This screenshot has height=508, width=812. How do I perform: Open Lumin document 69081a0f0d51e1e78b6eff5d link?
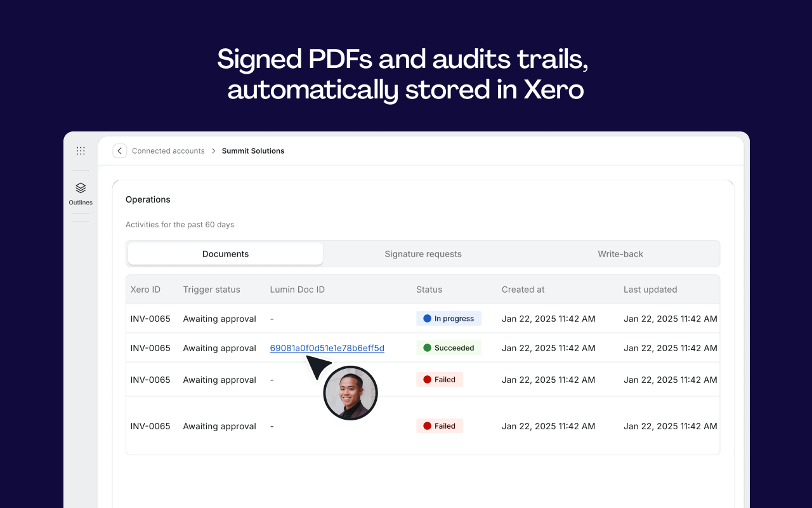(x=327, y=348)
